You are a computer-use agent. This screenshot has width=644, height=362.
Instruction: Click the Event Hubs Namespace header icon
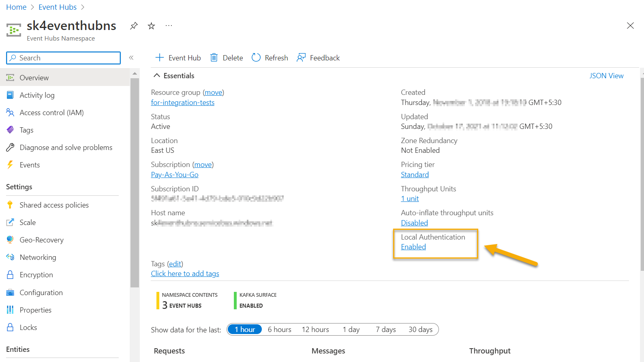14,30
